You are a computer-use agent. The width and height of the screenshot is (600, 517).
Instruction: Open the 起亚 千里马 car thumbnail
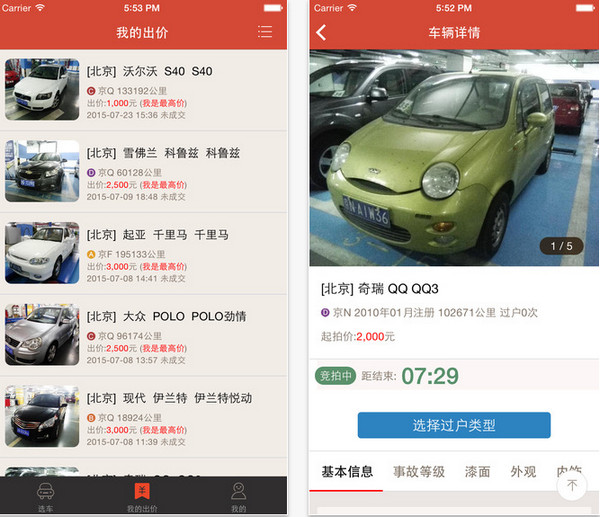click(x=42, y=253)
